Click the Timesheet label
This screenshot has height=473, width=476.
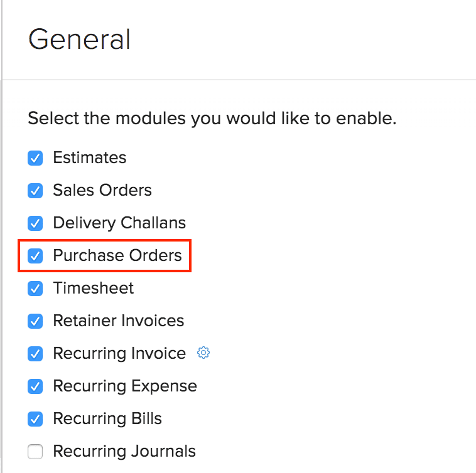[x=94, y=288]
